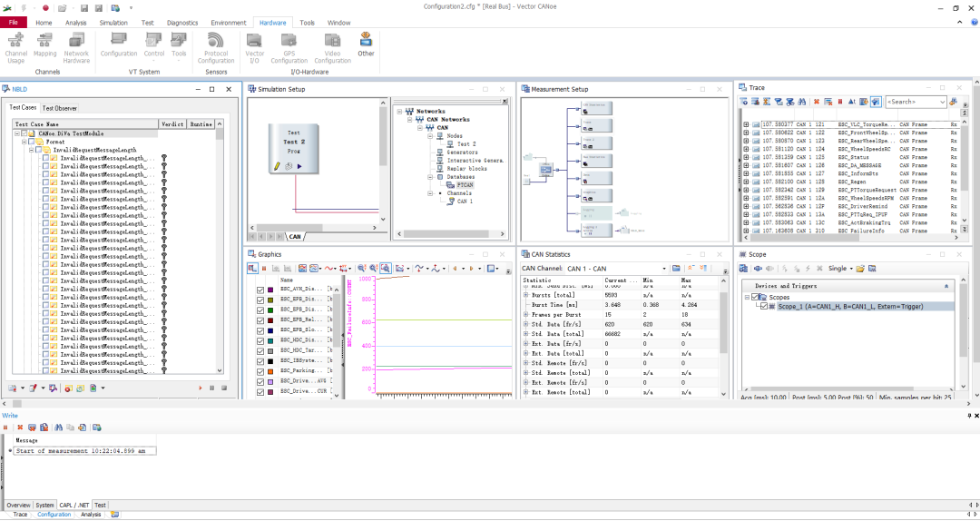Viewport: 980px width, 521px height.
Task: Open the File menu
Action: [x=14, y=23]
